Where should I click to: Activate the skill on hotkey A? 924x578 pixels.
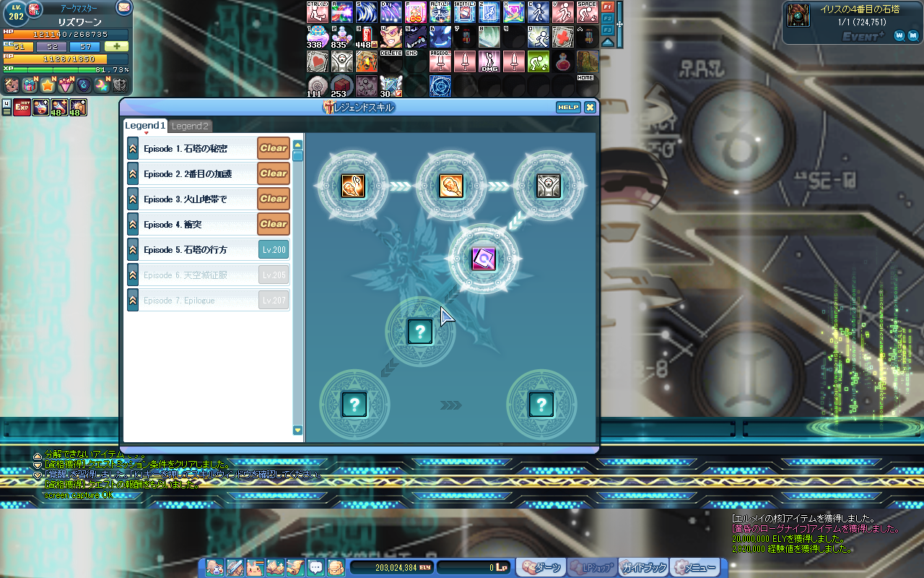tap(342, 12)
